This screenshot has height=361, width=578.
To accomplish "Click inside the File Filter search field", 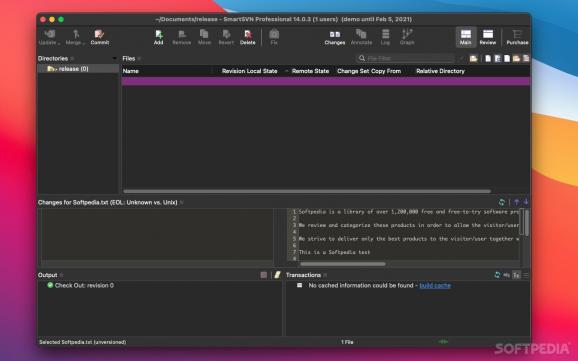I will click(x=410, y=58).
